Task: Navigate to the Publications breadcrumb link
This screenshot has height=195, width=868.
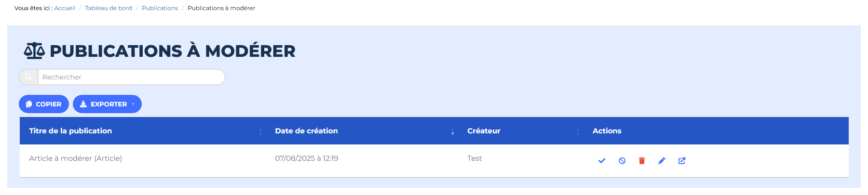Action: coord(160,8)
